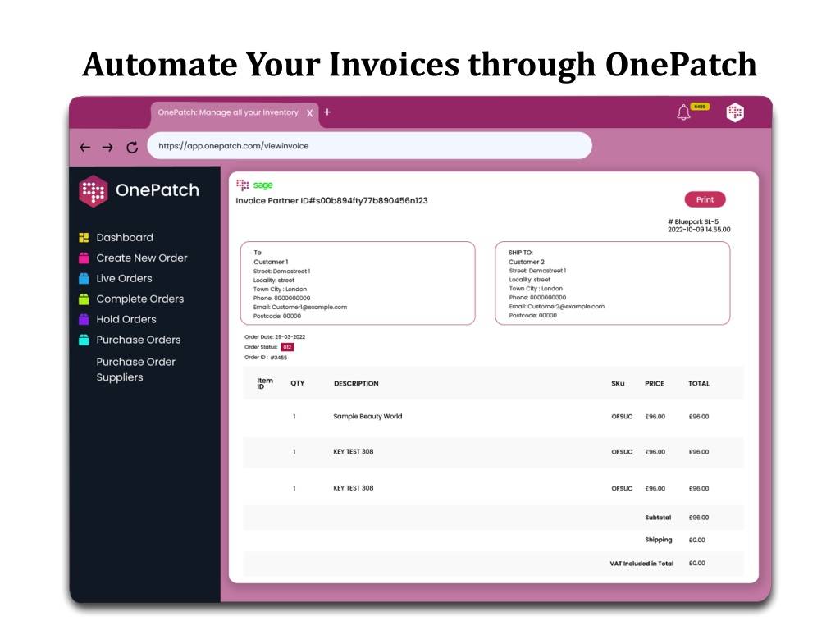
Task: Open the OnePatch hexagon profile icon
Action: click(x=735, y=112)
